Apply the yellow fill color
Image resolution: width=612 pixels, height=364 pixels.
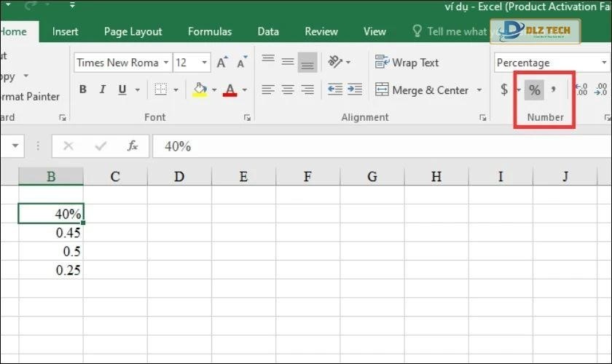199,90
